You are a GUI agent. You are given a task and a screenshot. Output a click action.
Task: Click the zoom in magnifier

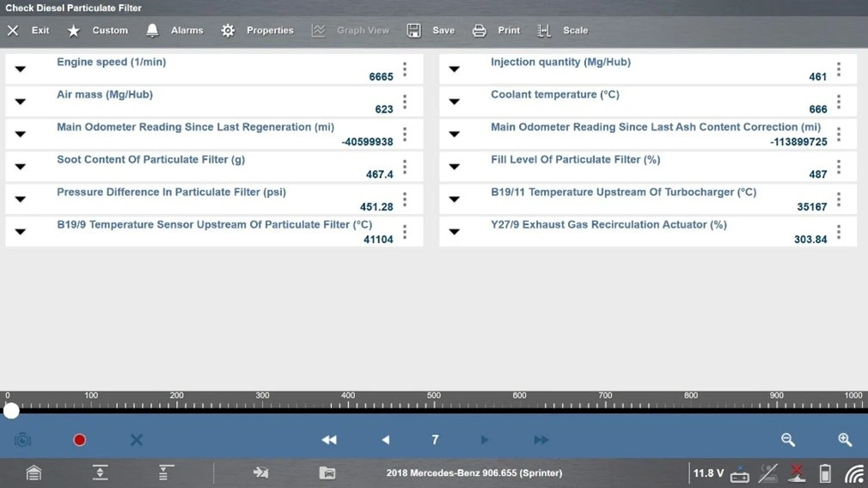(x=845, y=440)
